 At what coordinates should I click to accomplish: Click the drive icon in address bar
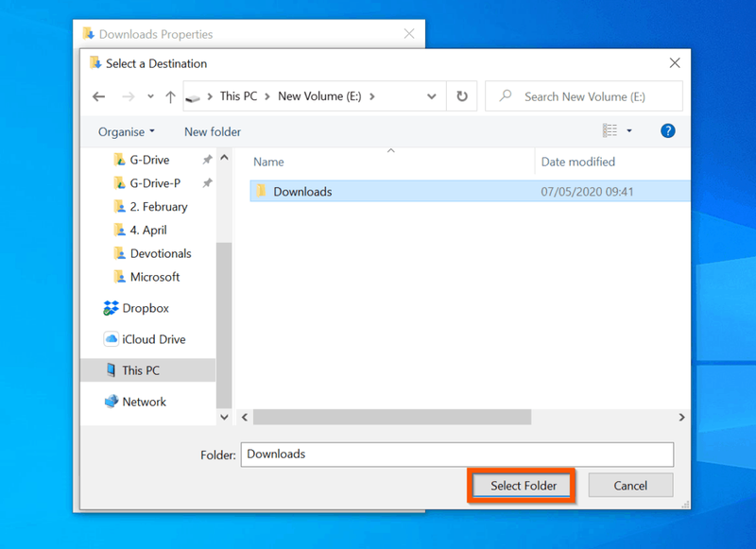coord(193,98)
